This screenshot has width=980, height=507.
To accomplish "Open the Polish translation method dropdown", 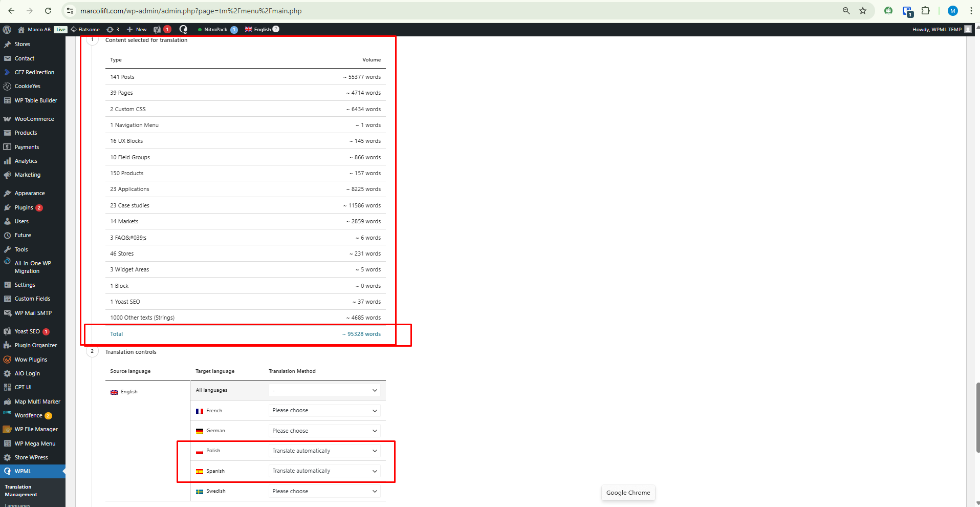I will [x=324, y=451].
